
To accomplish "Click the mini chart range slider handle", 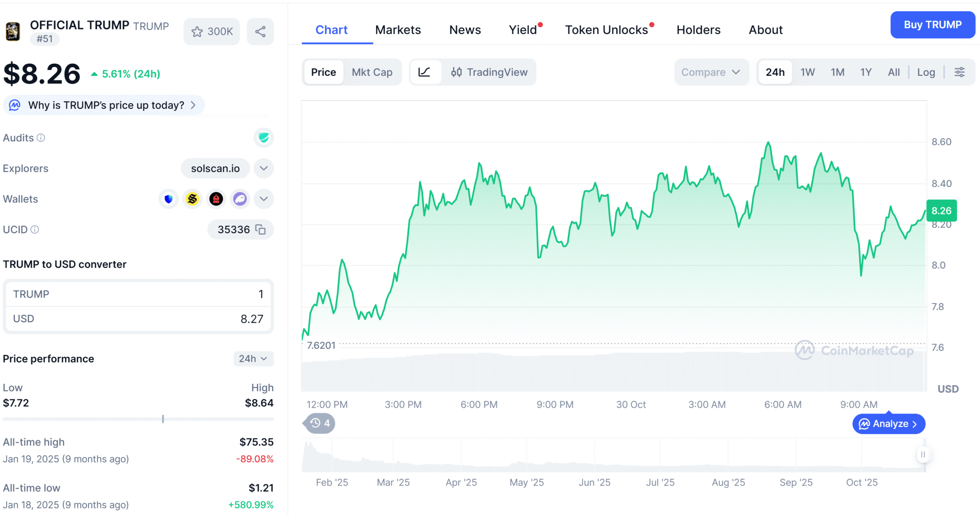I will [923, 455].
